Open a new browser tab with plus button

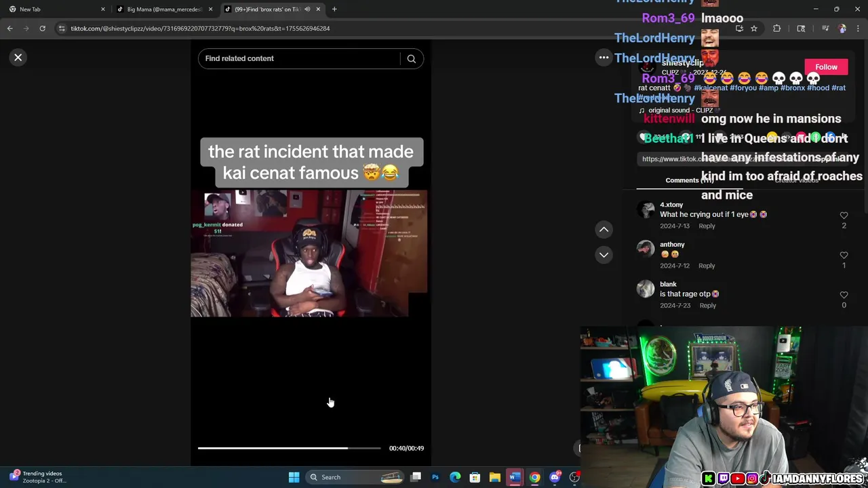click(x=334, y=9)
